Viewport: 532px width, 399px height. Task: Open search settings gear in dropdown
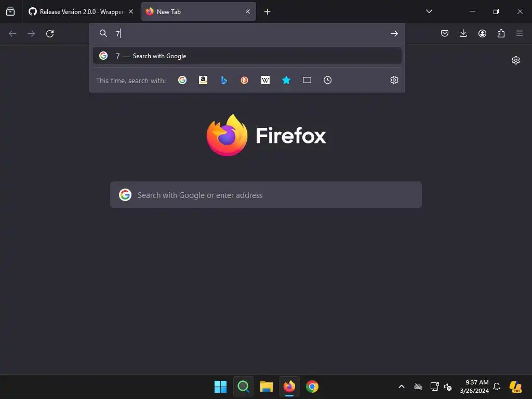(x=394, y=80)
